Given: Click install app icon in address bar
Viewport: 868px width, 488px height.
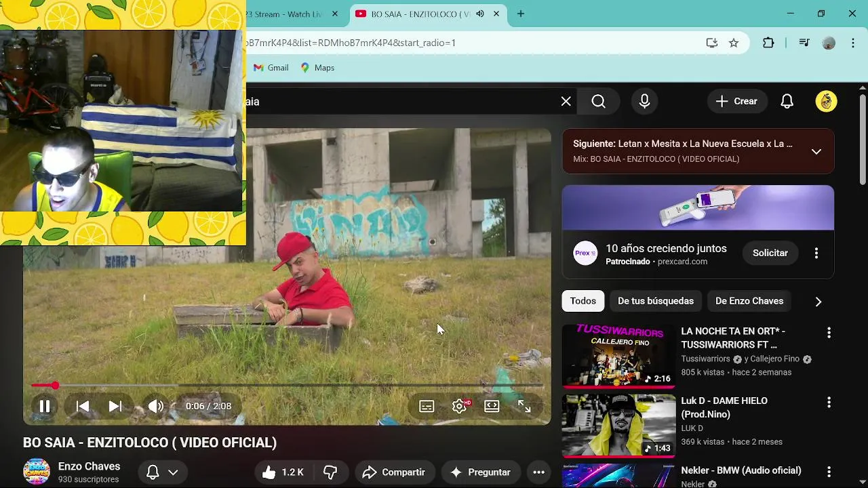Looking at the screenshot, I should pyautogui.click(x=711, y=43).
